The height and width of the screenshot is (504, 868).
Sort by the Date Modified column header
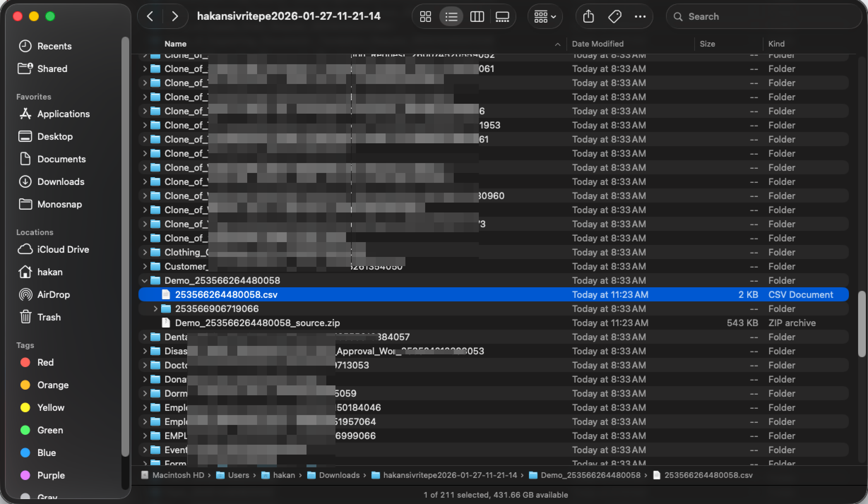coord(598,44)
